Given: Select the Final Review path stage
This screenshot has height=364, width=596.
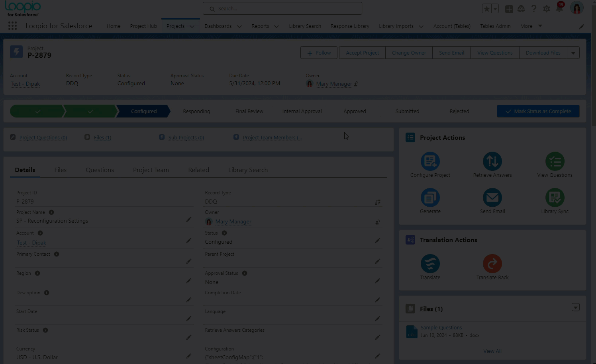Looking at the screenshot, I should pyautogui.click(x=249, y=112).
